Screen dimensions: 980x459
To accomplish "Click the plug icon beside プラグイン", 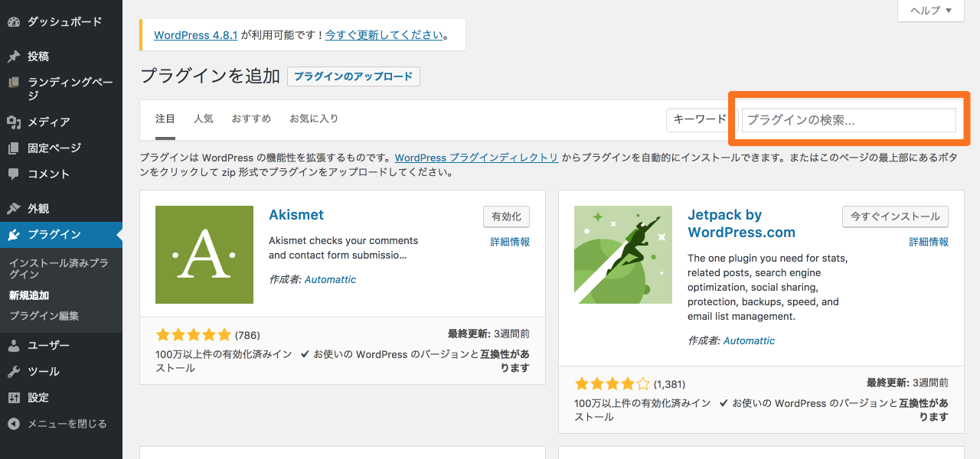I will point(14,234).
